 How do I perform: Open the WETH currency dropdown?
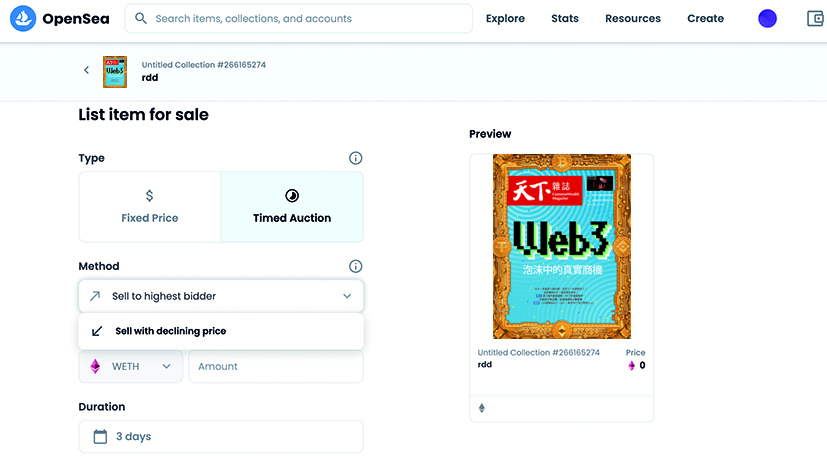pos(131,366)
